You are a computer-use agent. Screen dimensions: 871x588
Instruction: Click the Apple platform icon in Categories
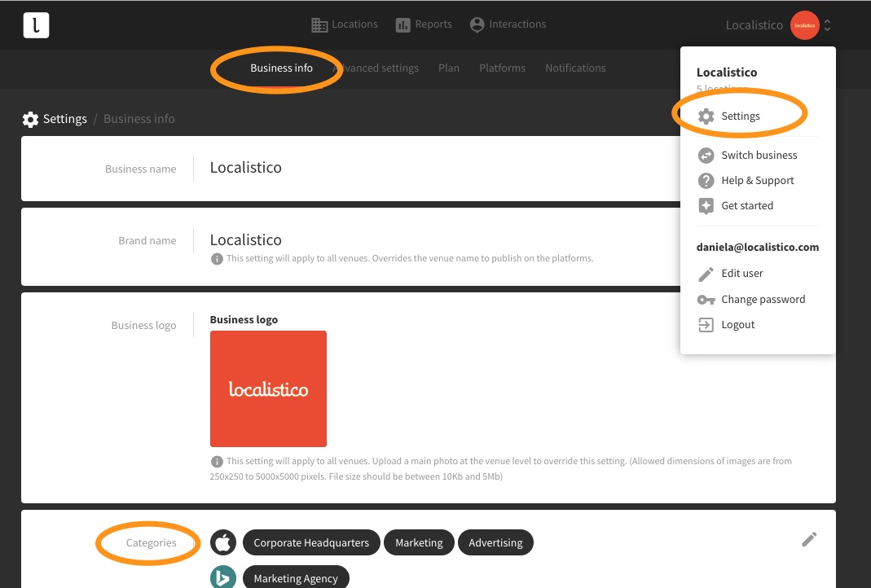coord(223,542)
